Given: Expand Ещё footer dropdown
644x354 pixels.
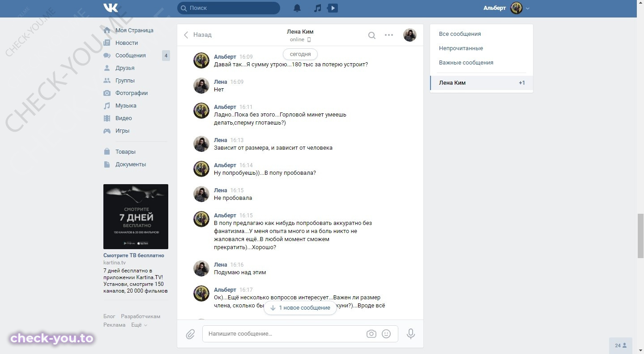Looking at the screenshot, I should pyautogui.click(x=139, y=325).
